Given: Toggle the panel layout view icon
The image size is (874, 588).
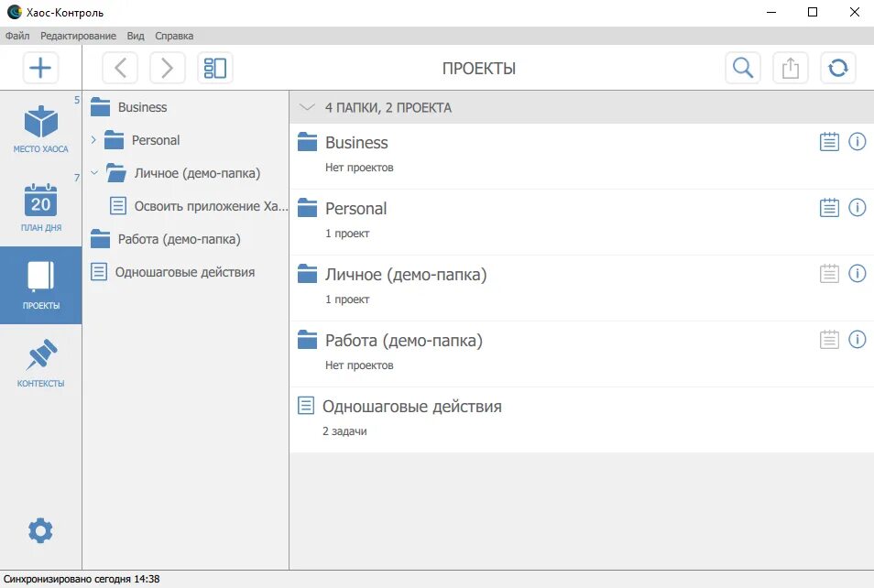Looking at the screenshot, I should pos(214,68).
